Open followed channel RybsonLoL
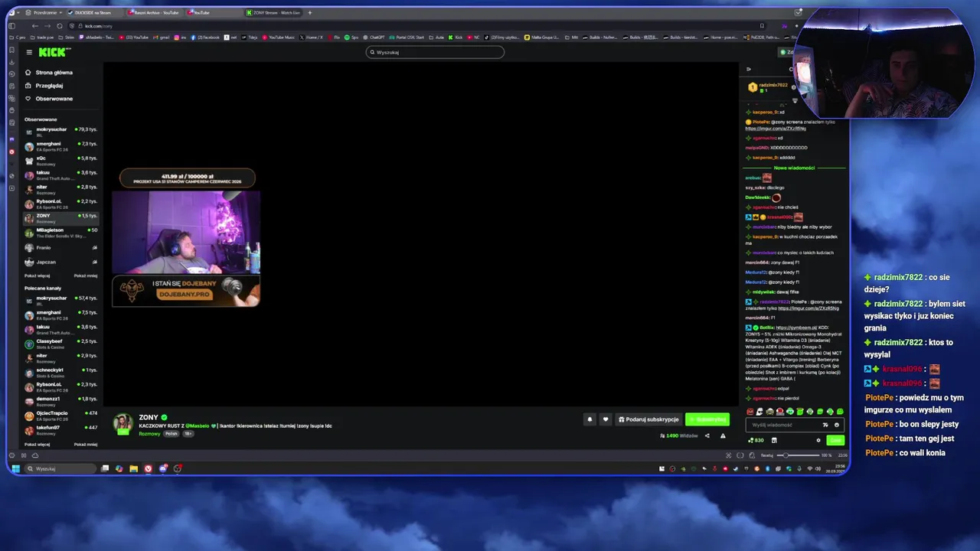The height and width of the screenshot is (551, 980). [61, 204]
